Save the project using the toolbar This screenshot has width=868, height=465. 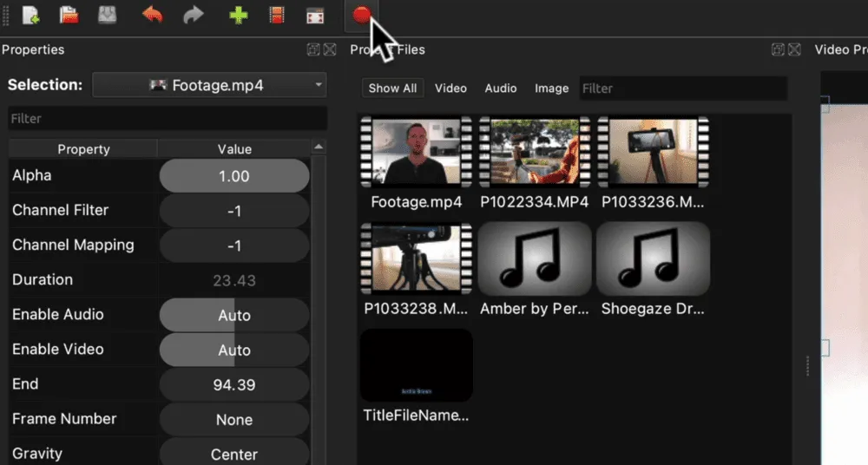pos(107,15)
